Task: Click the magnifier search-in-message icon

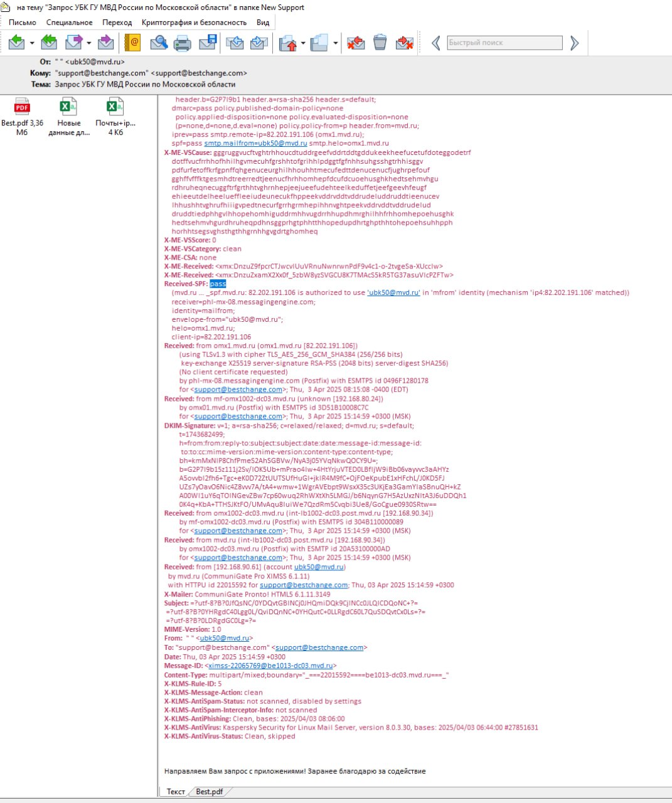Action: (x=159, y=43)
